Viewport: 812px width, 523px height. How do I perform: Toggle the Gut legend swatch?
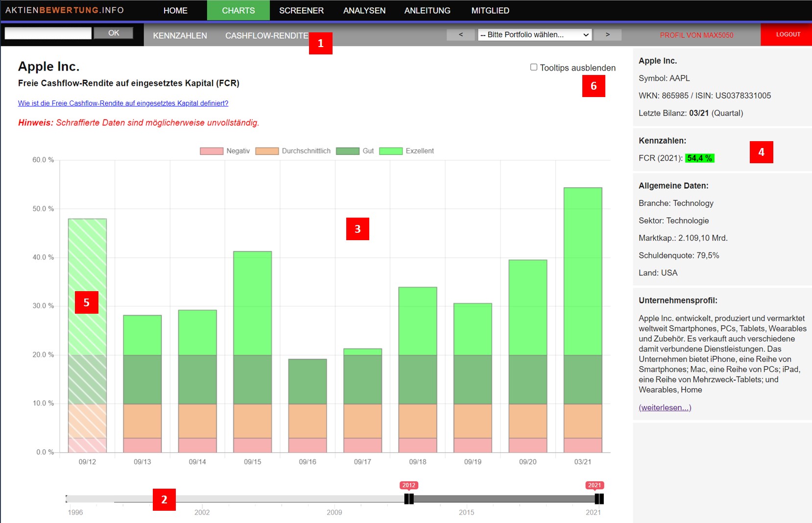(348, 151)
